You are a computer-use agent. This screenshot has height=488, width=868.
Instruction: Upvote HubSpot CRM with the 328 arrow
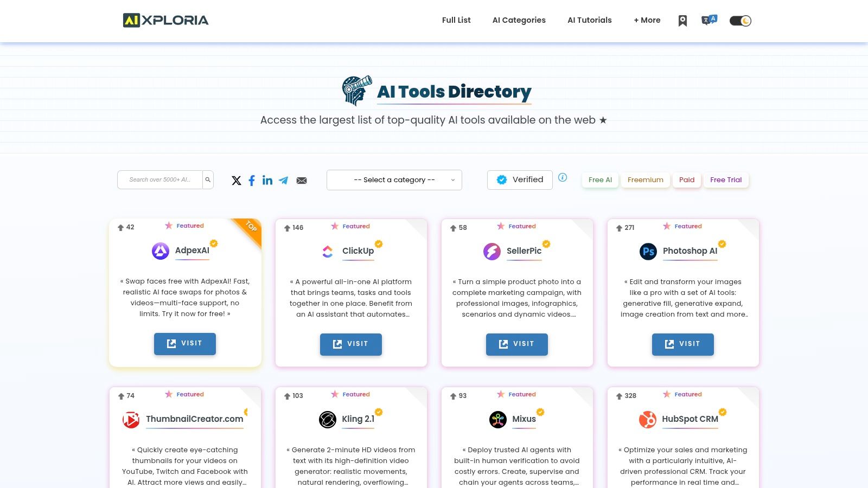click(620, 396)
